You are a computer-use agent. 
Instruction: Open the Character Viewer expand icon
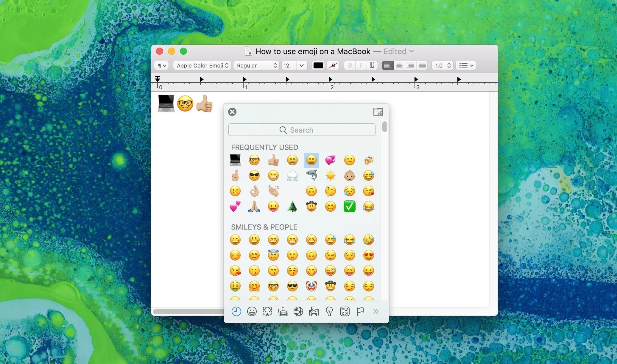point(378,112)
